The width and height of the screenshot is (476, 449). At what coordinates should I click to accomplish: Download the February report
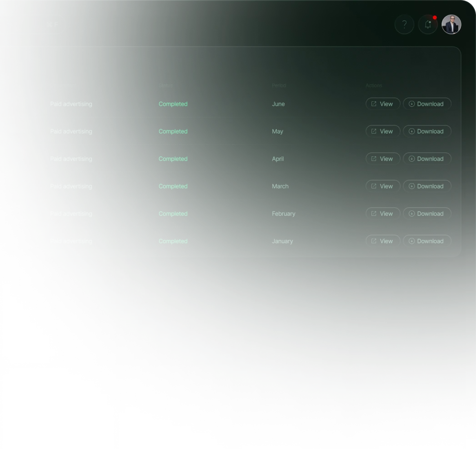click(x=427, y=214)
